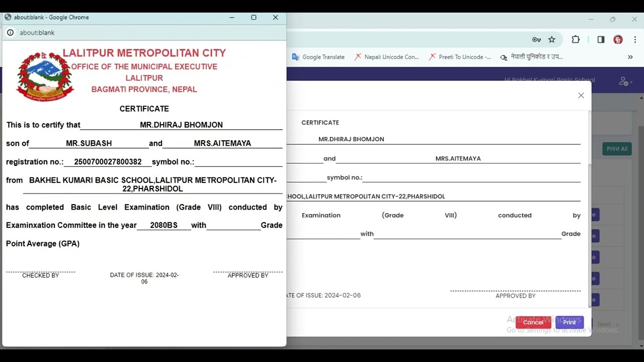Image resolution: width=644 pixels, height=362 pixels.
Task: Open the Chrome profile avatar
Action: (618, 40)
